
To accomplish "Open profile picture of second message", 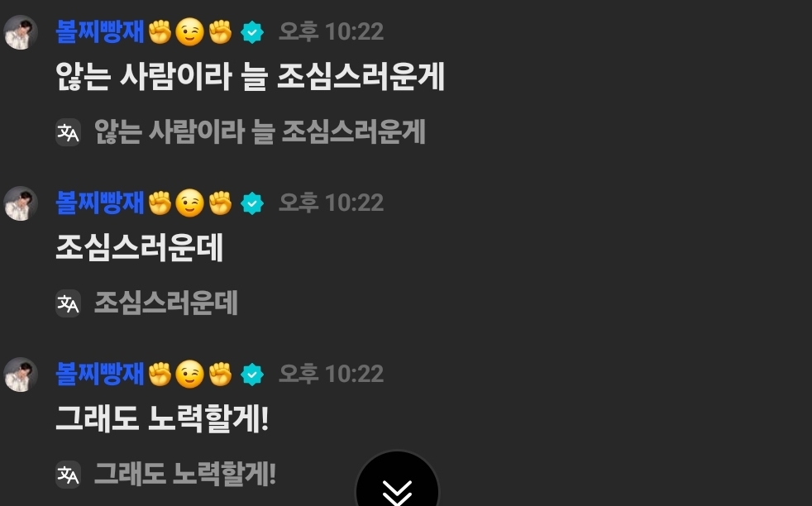I will point(21,203).
